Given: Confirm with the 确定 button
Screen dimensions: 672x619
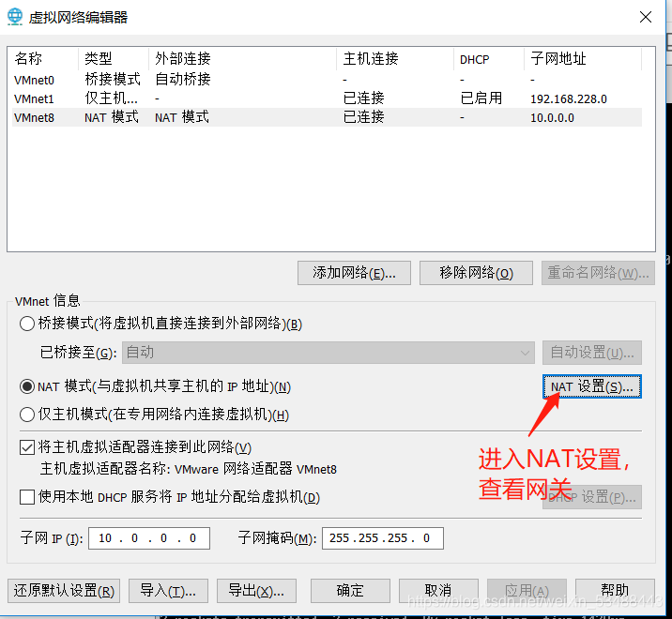Looking at the screenshot, I should 350,591.
